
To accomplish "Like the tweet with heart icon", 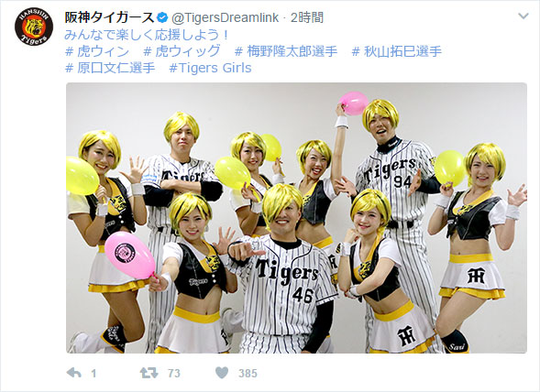I will pos(222,373).
